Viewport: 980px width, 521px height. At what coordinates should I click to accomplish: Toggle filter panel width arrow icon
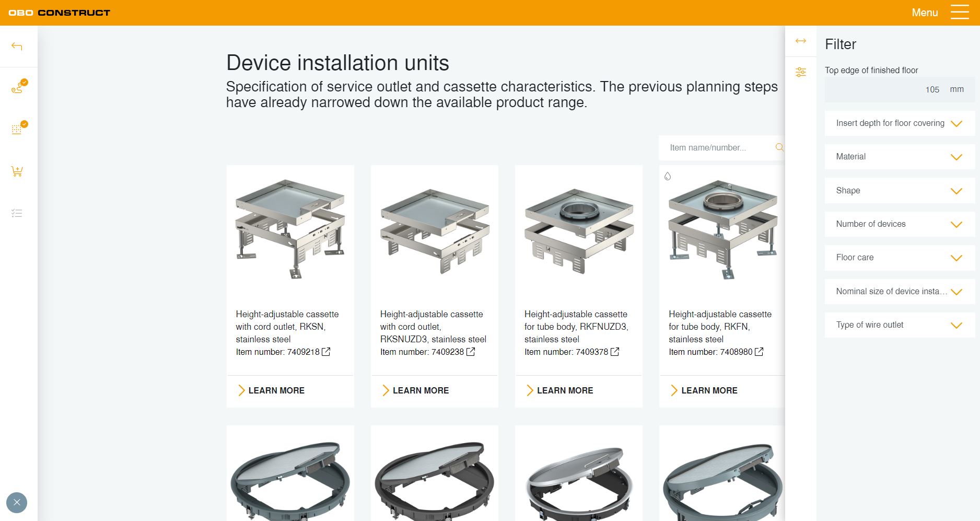(801, 41)
